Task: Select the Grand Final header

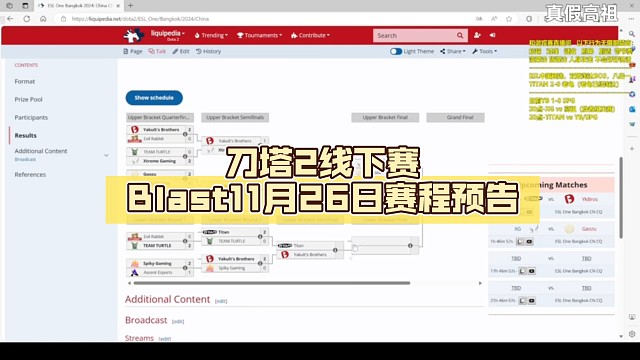Action: [456, 118]
